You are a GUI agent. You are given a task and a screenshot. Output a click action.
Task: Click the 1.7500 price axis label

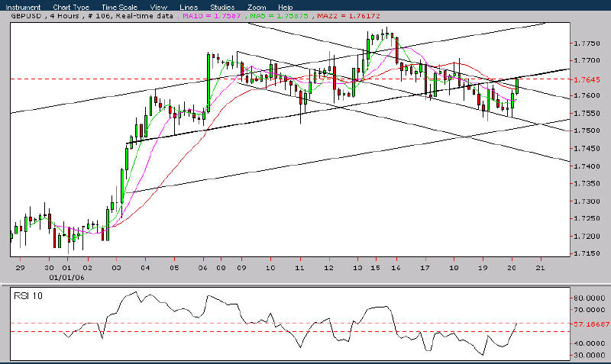pyautogui.click(x=587, y=130)
